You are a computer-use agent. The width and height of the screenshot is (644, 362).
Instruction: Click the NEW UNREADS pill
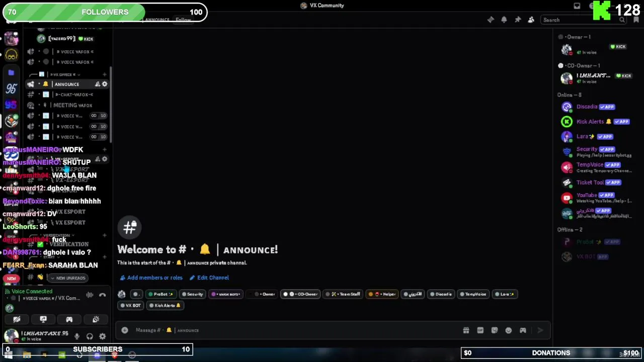coord(68,278)
